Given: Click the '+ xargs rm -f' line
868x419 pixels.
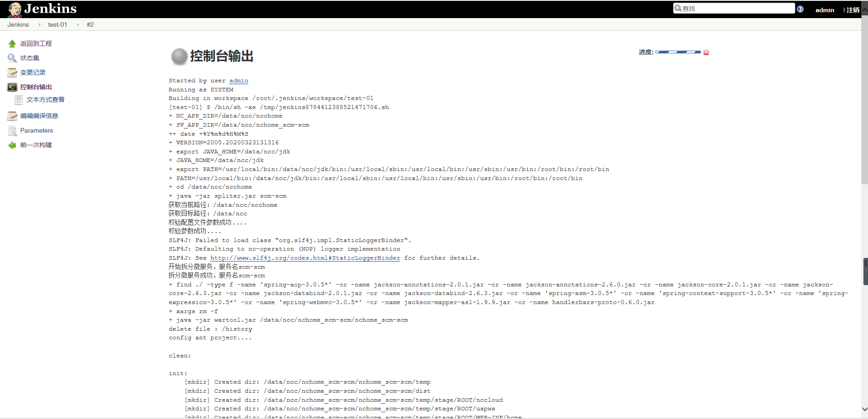Looking at the screenshot, I should pyautogui.click(x=193, y=311).
